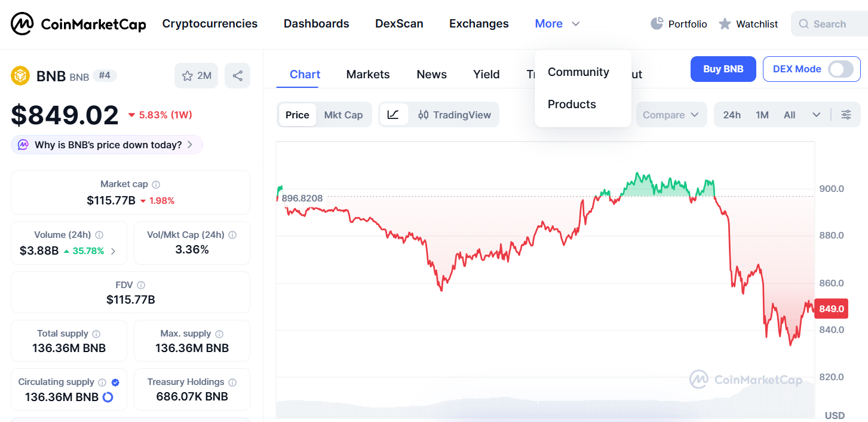Click the circulating supply progress ring

pyautogui.click(x=108, y=397)
